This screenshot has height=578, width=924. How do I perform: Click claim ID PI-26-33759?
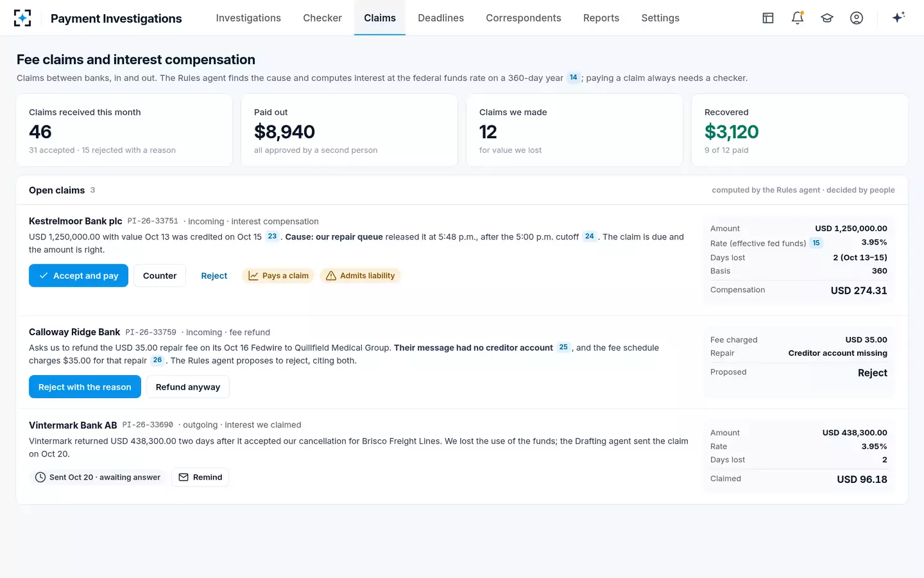coord(151,332)
